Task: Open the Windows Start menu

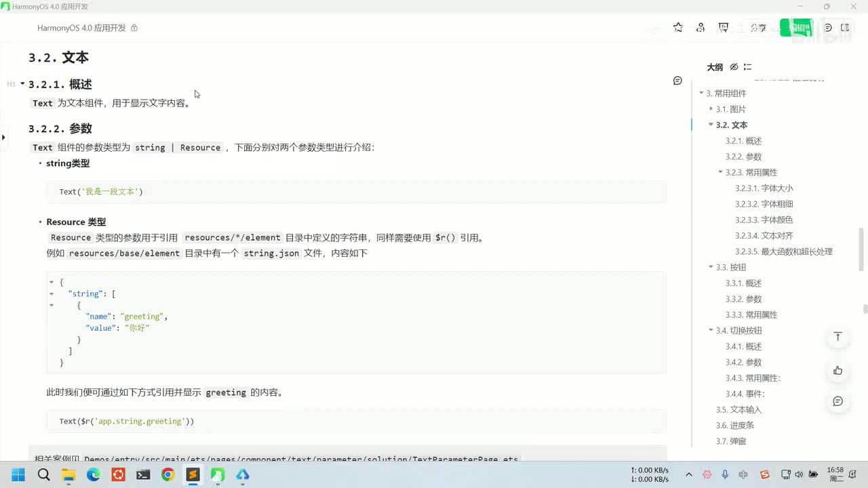Action: coord(18,474)
